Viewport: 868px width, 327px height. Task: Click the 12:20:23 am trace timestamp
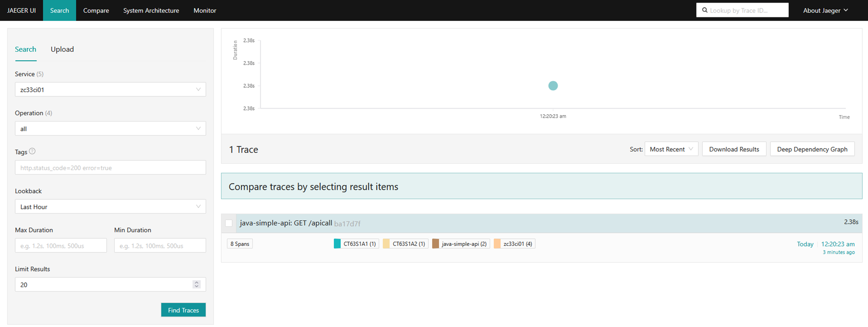(x=838, y=244)
